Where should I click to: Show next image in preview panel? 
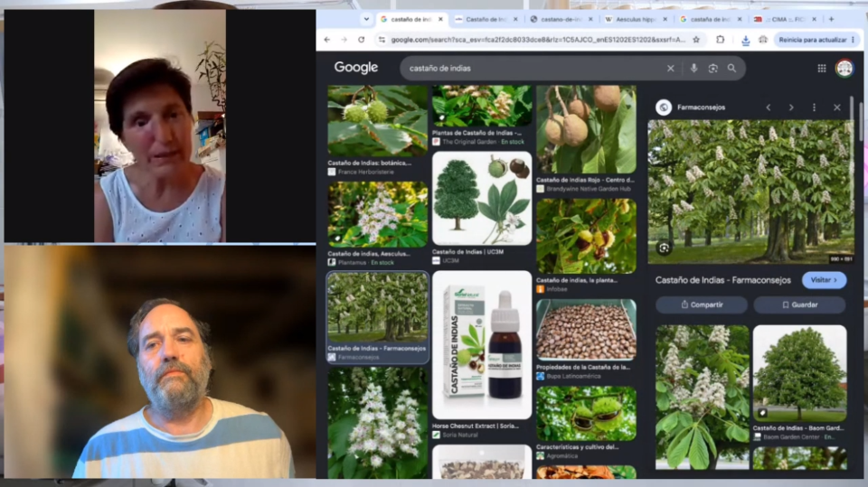tap(791, 108)
